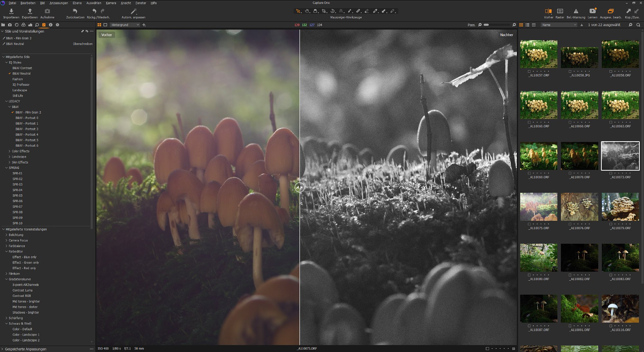
Task: Select the keystone correction tool
Action: pos(316,11)
